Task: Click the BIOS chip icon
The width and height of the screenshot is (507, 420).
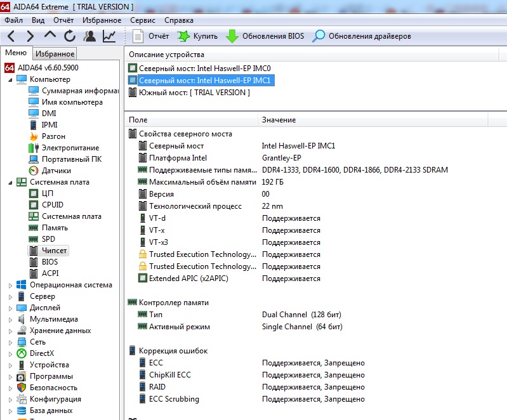Action: tap(33, 262)
